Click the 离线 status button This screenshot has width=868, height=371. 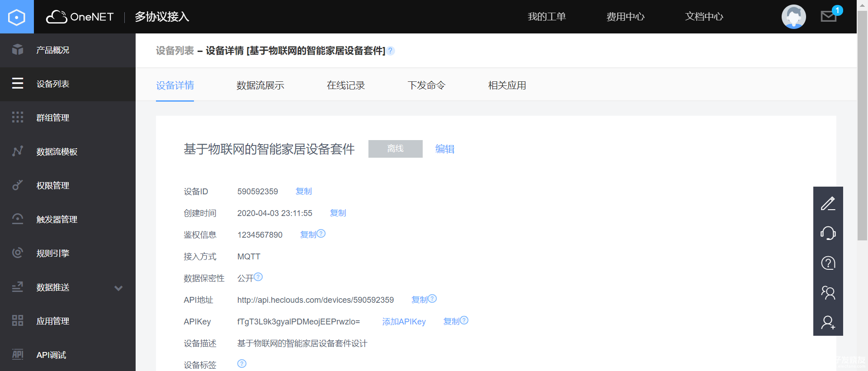[x=395, y=149]
